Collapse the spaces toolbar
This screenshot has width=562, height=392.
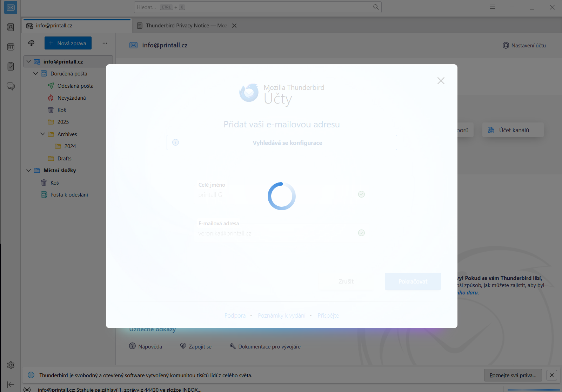[11, 385]
